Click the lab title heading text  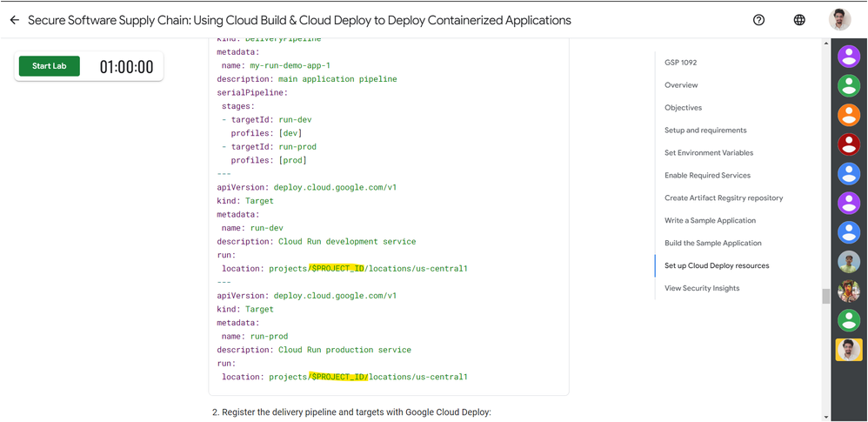[299, 21]
